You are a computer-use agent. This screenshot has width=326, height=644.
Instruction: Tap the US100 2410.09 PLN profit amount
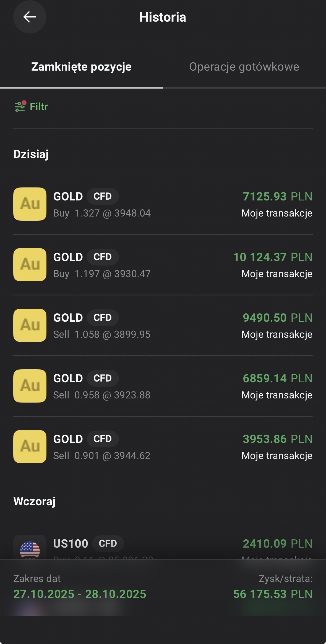277,543
